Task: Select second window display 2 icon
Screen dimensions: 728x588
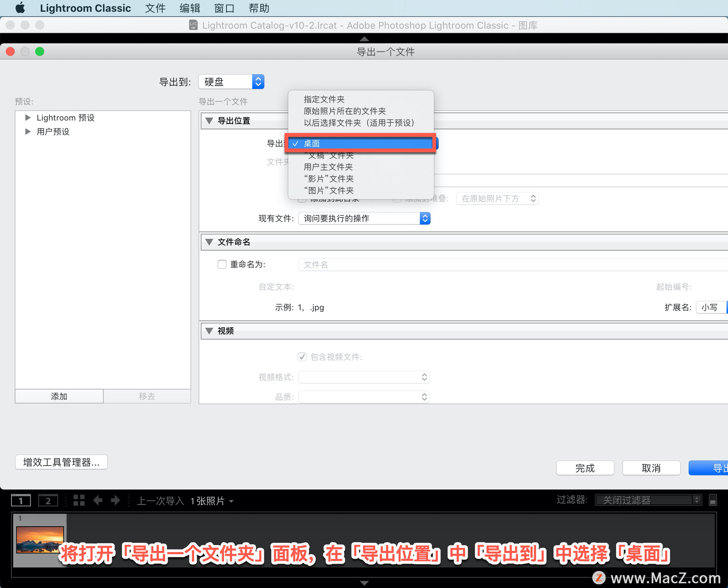Action: 48,500
